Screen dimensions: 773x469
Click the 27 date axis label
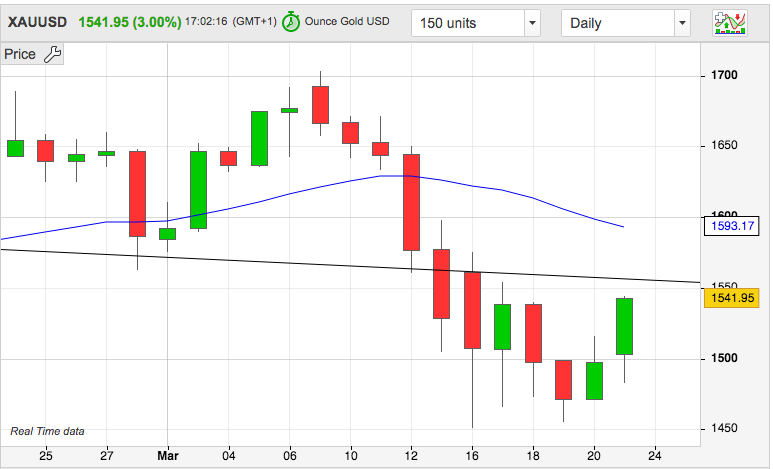tap(106, 456)
